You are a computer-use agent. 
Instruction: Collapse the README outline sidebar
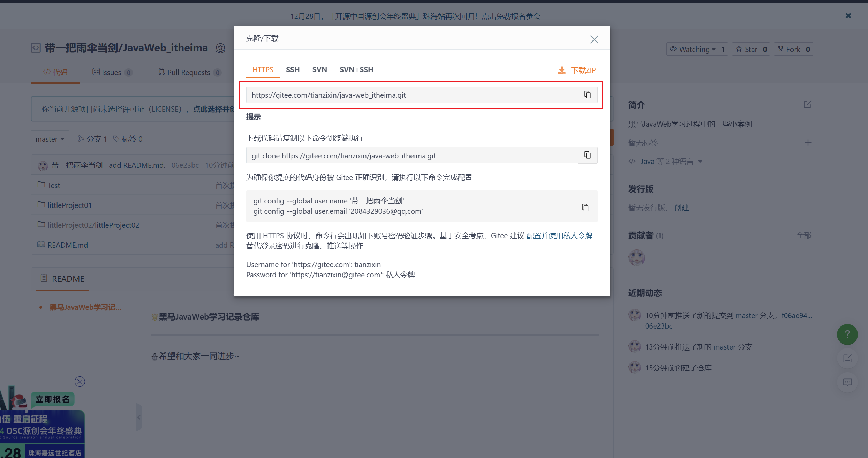(139, 417)
